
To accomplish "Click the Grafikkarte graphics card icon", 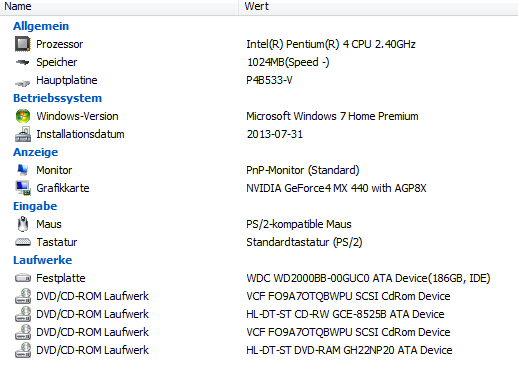I will (x=23, y=188).
